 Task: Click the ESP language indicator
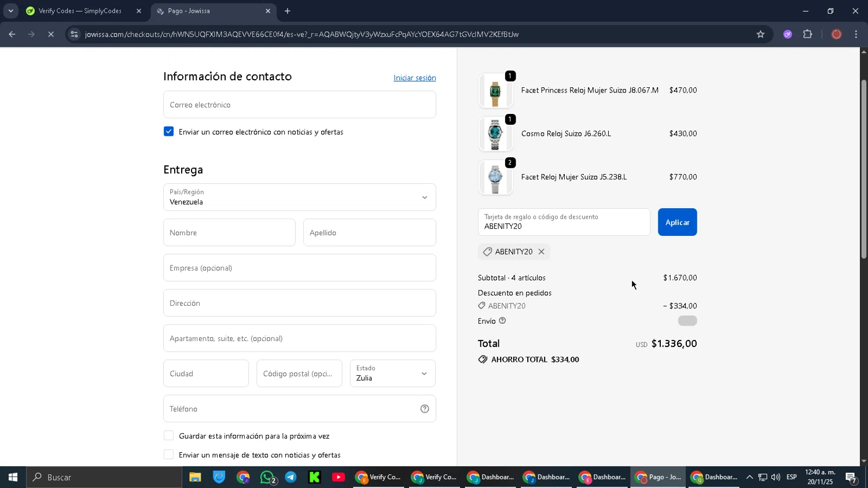(792, 477)
